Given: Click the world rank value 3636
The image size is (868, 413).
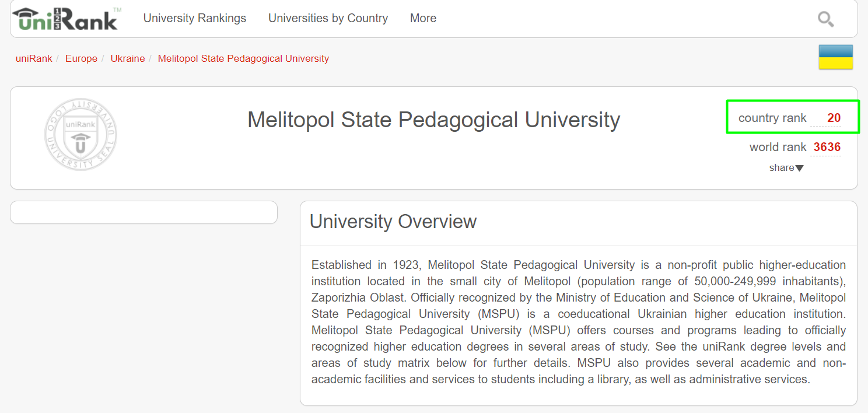Looking at the screenshot, I should coord(827,147).
